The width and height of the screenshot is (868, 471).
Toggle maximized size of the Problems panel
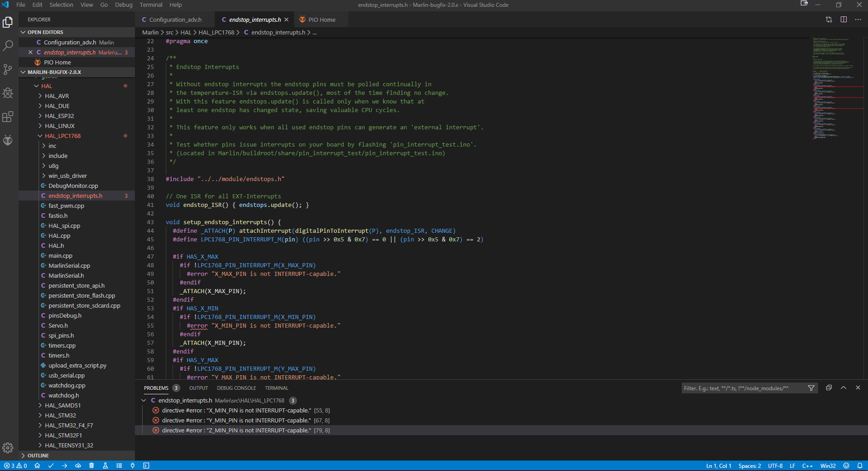point(843,388)
